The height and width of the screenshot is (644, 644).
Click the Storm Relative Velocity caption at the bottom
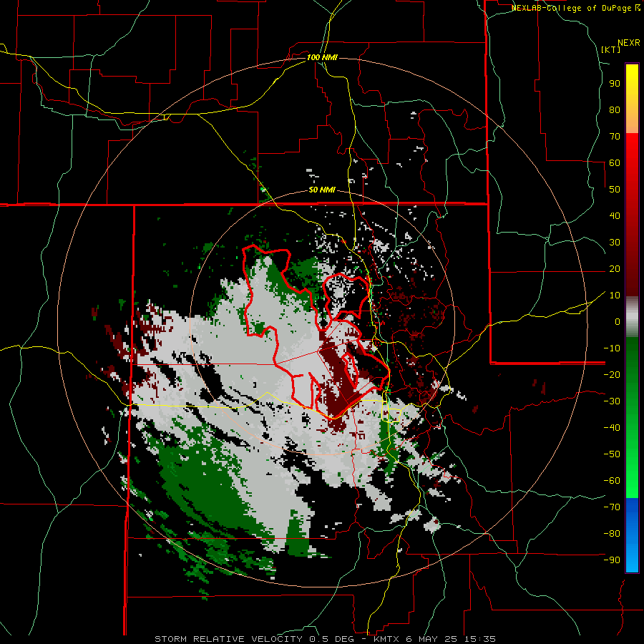point(325,639)
